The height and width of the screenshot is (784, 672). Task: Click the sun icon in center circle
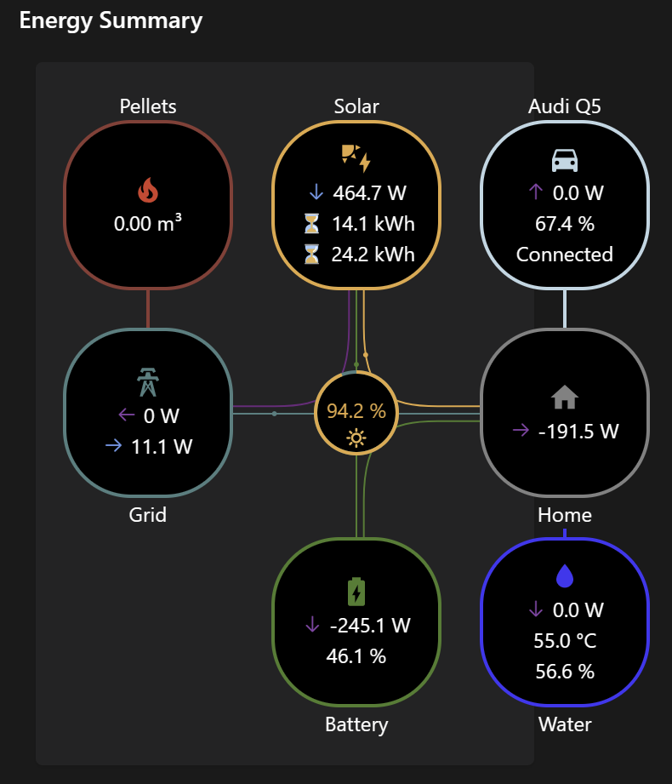[356, 439]
